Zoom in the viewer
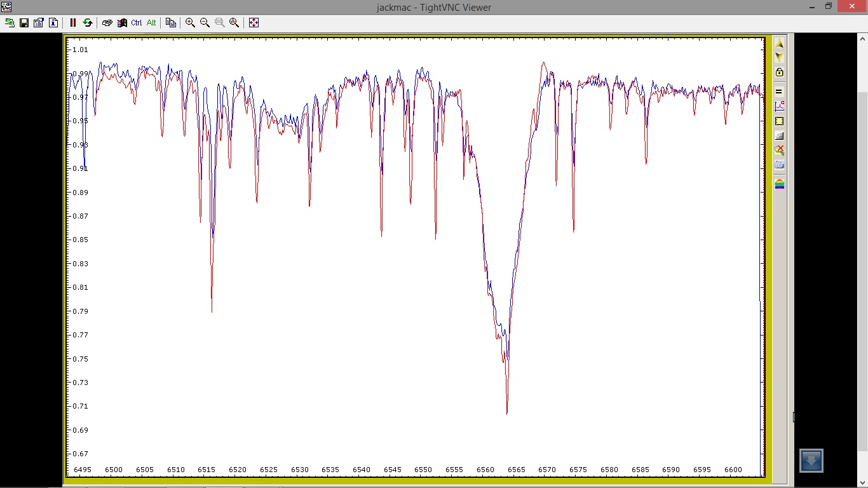 click(x=190, y=22)
